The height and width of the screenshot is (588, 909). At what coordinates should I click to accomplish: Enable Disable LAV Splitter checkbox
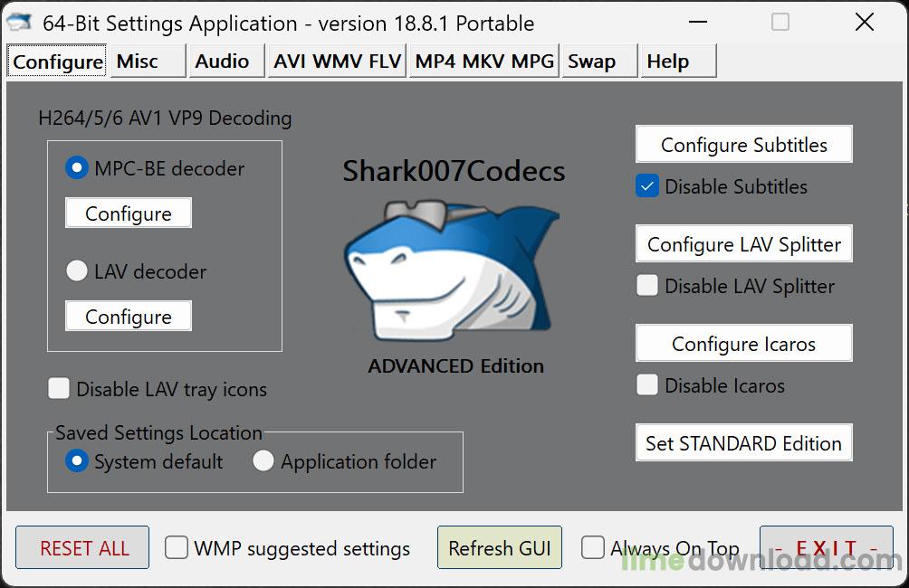[647, 285]
